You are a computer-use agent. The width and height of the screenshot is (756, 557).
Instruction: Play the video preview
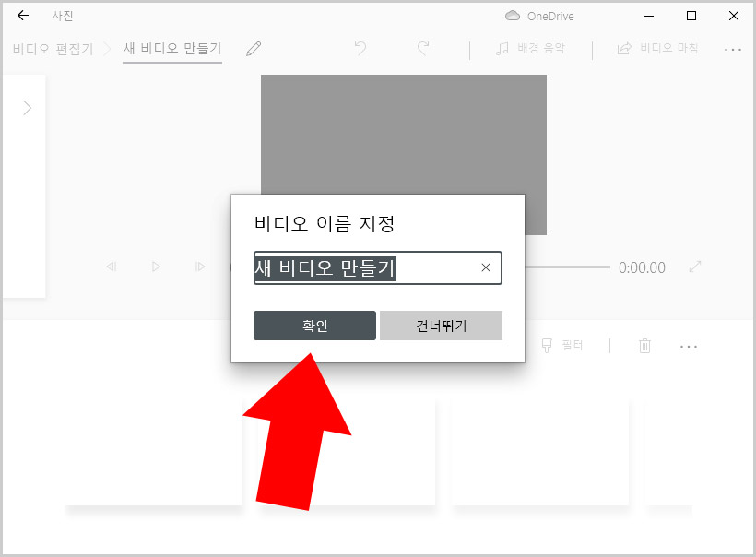coord(156,267)
